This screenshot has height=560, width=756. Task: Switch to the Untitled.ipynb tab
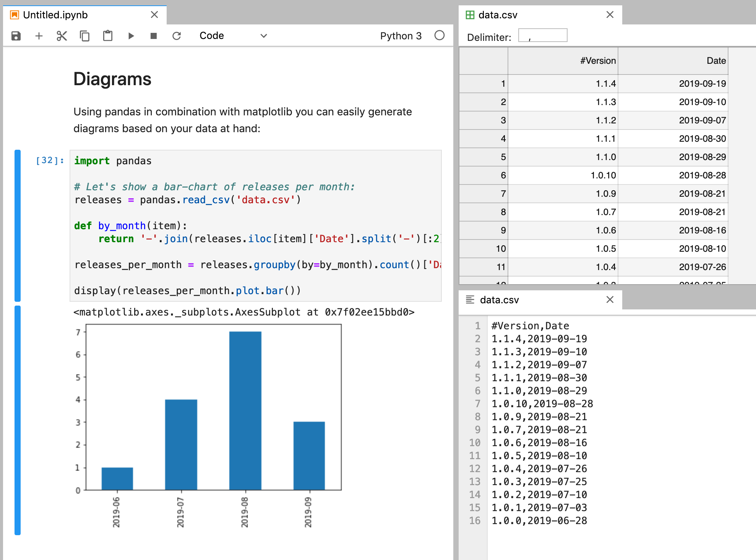tap(85, 15)
